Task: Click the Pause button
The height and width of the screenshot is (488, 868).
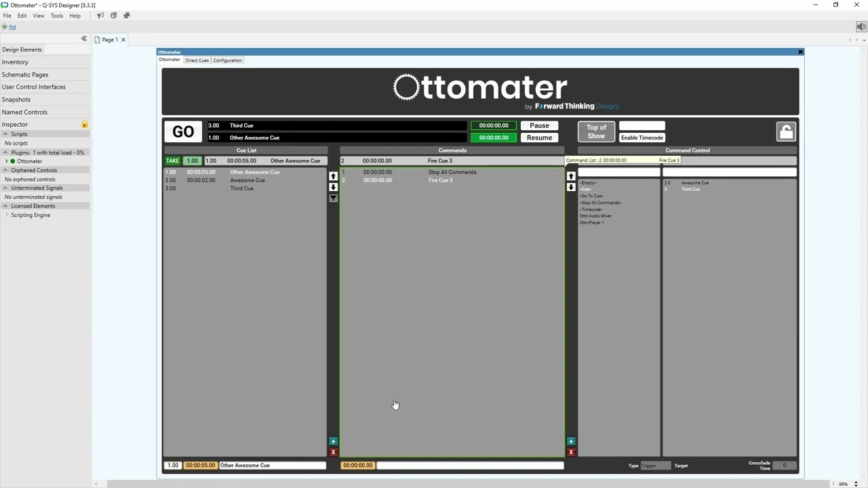Action: tap(539, 125)
